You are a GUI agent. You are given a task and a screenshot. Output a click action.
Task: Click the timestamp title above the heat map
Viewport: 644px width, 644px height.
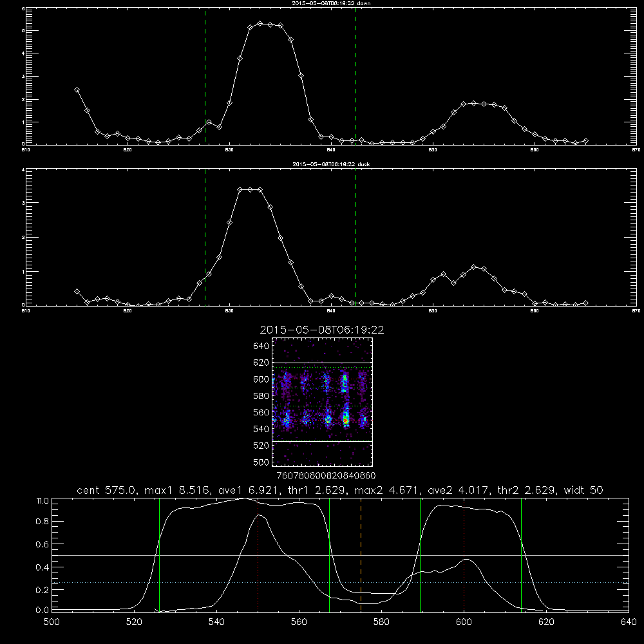coord(322,330)
